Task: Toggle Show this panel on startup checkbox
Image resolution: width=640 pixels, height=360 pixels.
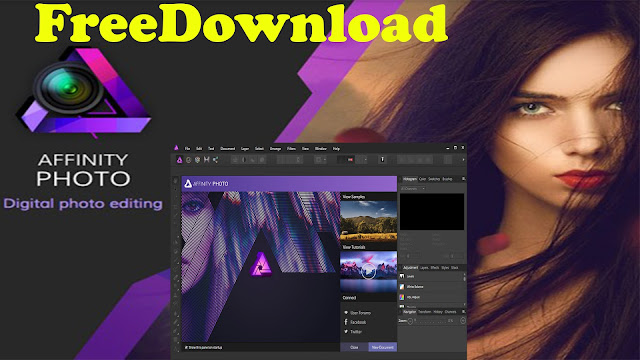Action: (x=186, y=347)
